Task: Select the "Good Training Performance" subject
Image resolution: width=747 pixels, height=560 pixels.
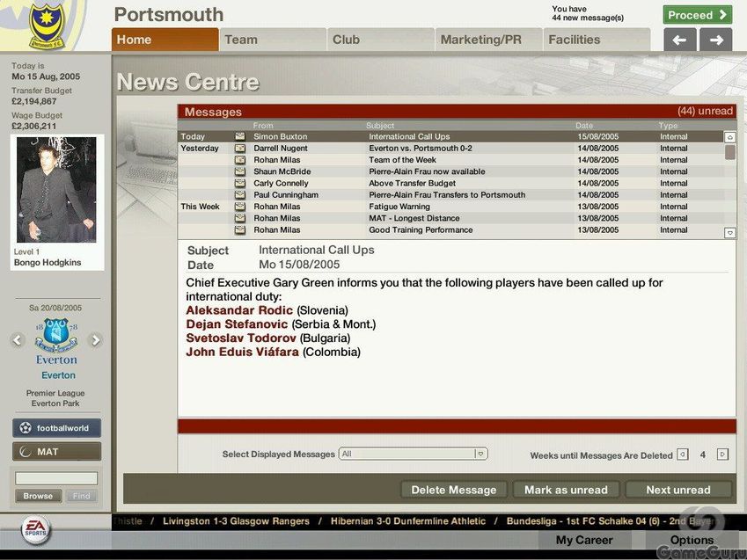Action: coord(421,230)
